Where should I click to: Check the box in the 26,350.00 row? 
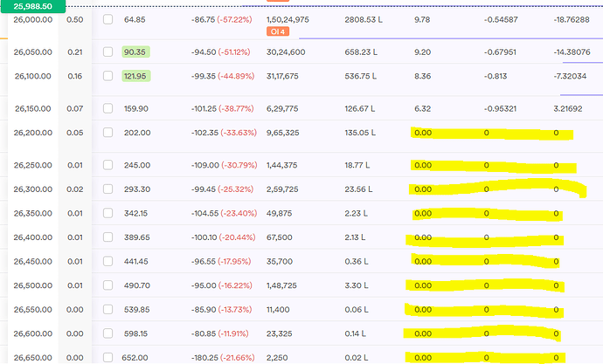click(x=107, y=213)
